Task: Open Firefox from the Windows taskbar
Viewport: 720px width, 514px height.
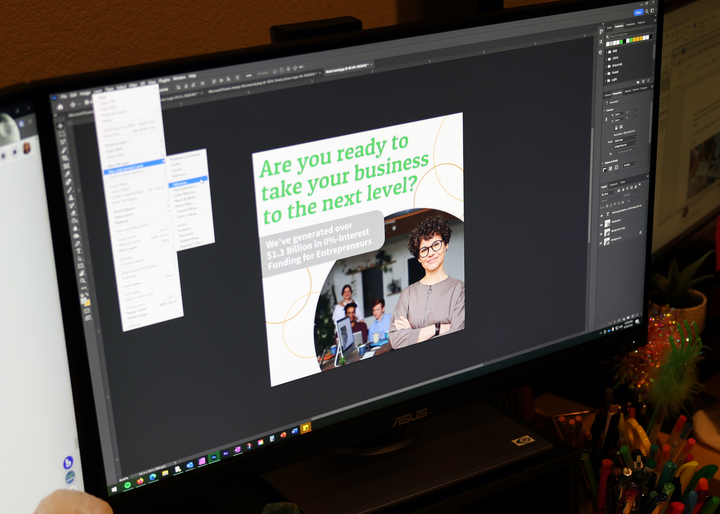Action: coord(141,481)
